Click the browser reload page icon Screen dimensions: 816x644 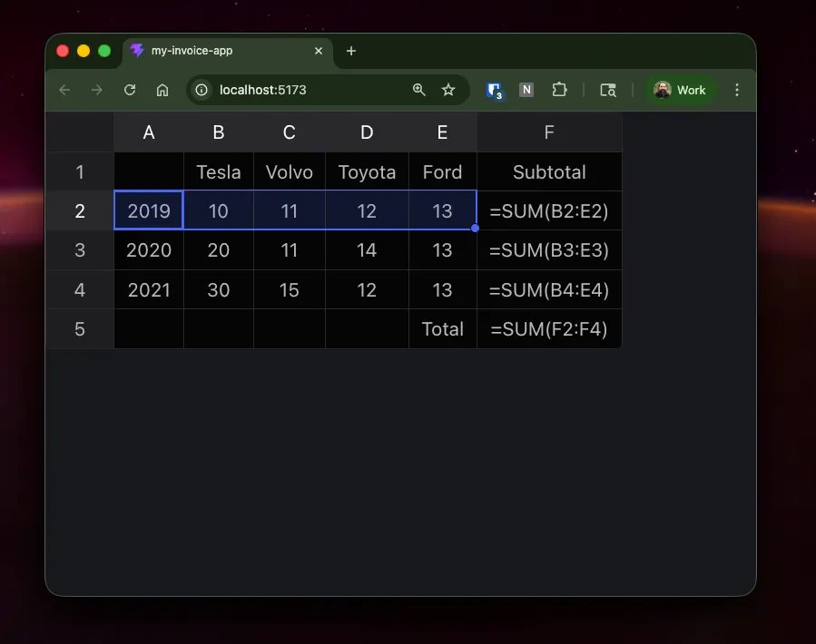pyautogui.click(x=130, y=90)
